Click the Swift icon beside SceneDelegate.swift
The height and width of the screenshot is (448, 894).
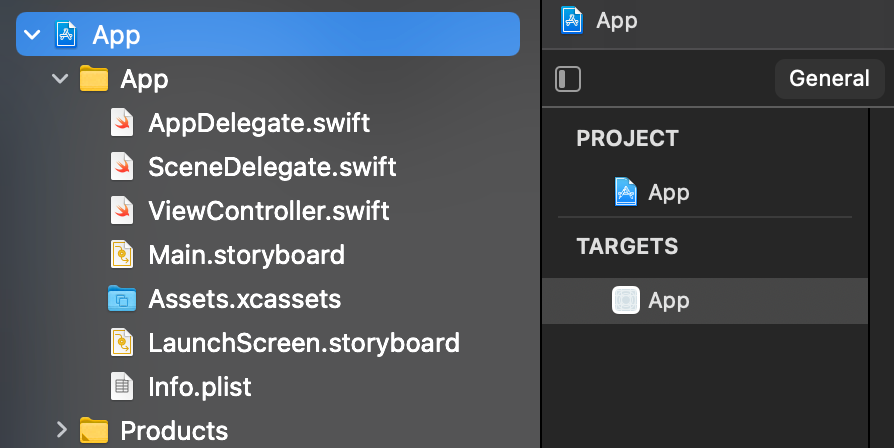121,166
